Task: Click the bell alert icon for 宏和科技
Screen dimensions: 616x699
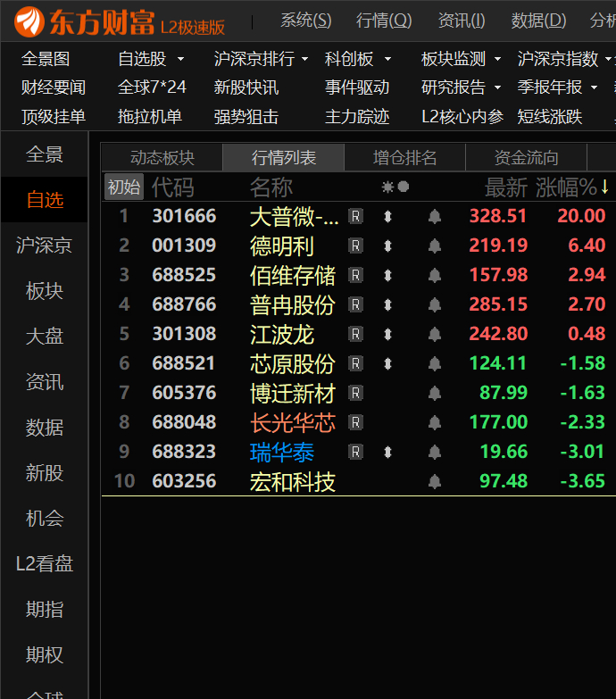Action: click(x=435, y=481)
